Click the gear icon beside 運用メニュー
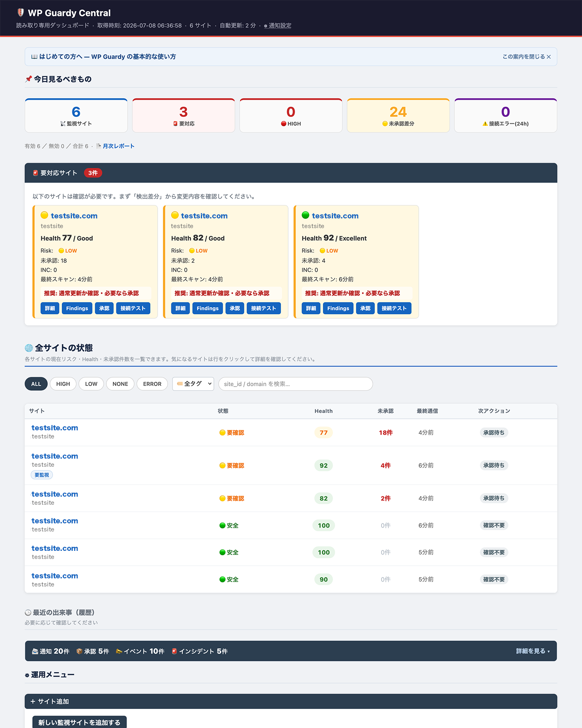The height and width of the screenshot is (728, 582). [x=27, y=675]
